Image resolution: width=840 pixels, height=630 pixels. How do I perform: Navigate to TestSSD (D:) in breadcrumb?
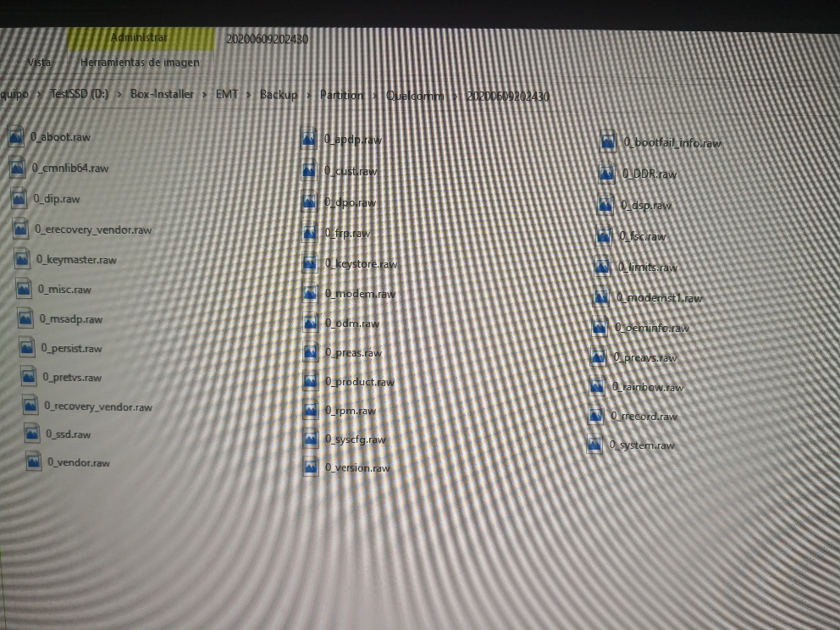[79, 94]
